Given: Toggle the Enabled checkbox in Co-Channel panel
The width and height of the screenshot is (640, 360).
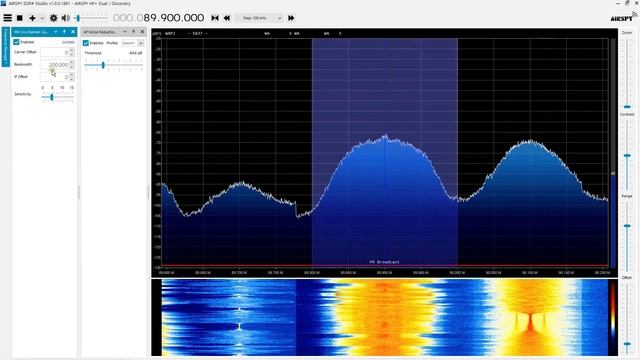Looking at the screenshot, I should [x=17, y=42].
